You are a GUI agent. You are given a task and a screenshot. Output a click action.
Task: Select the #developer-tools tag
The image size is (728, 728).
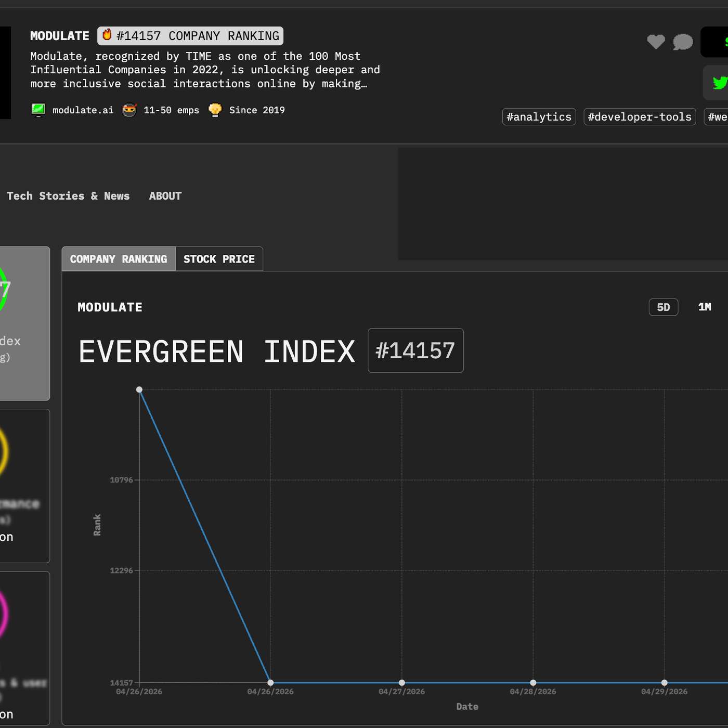[640, 117]
